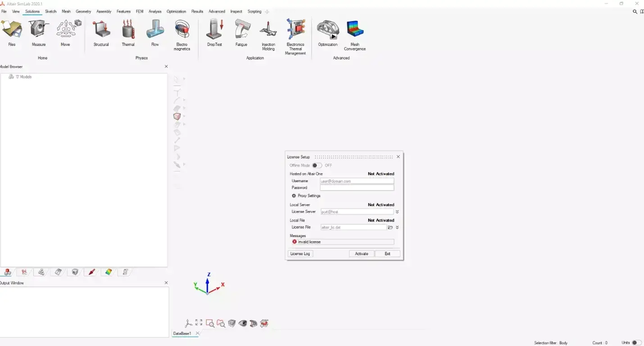Viewport: 644px width, 346px height.
Task: Click the fit-to-screen view icon
Action: (199, 323)
